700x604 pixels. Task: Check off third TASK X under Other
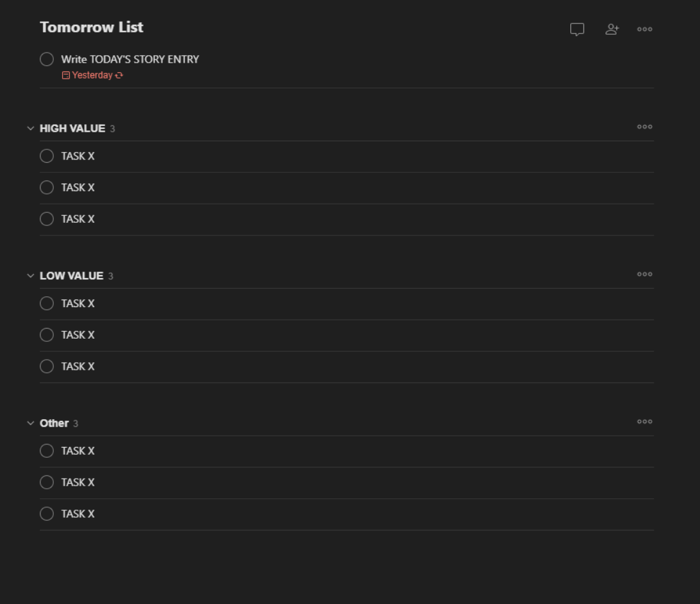47,514
